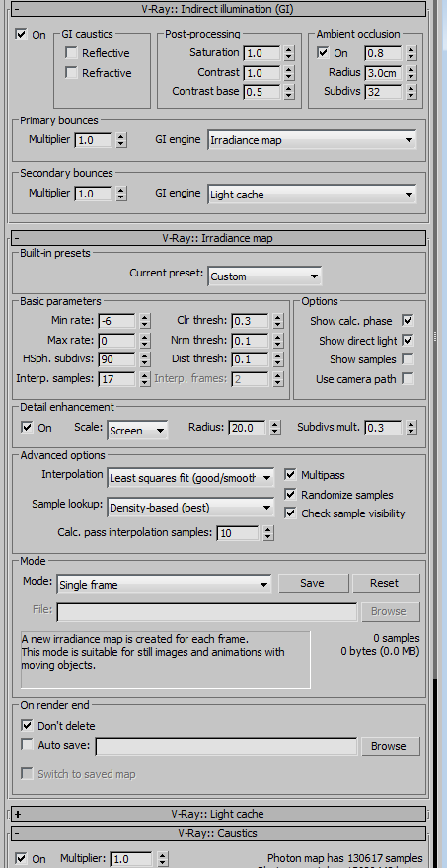Click the Ambient occlusion Subdivs field
This screenshot has height=868, width=447.
(x=384, y=91)
